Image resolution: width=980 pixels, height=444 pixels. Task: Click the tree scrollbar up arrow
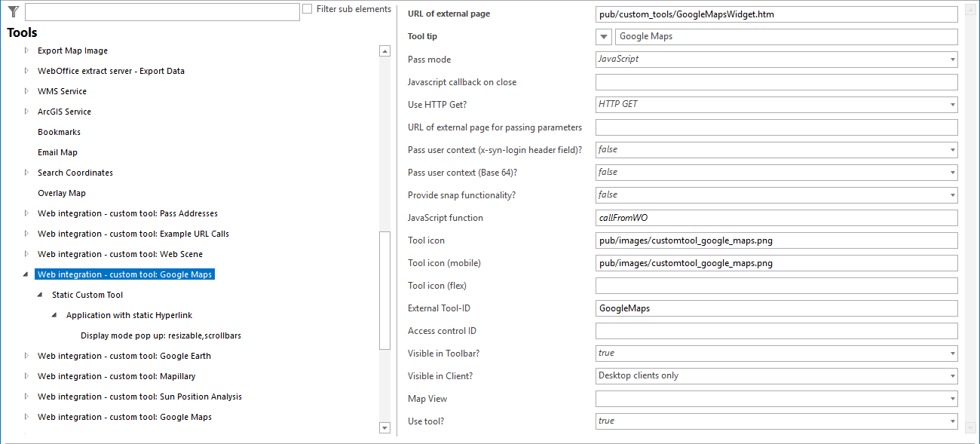(x=384, y=50)
